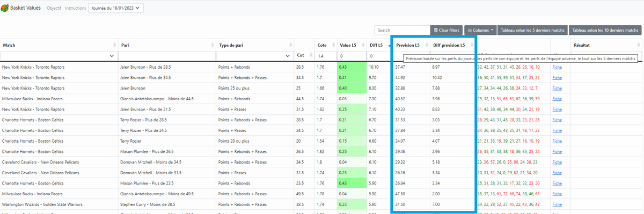
Task: Open Fiche link for Giannis Moins de 44.5
Action: click(x=557, y=99)
